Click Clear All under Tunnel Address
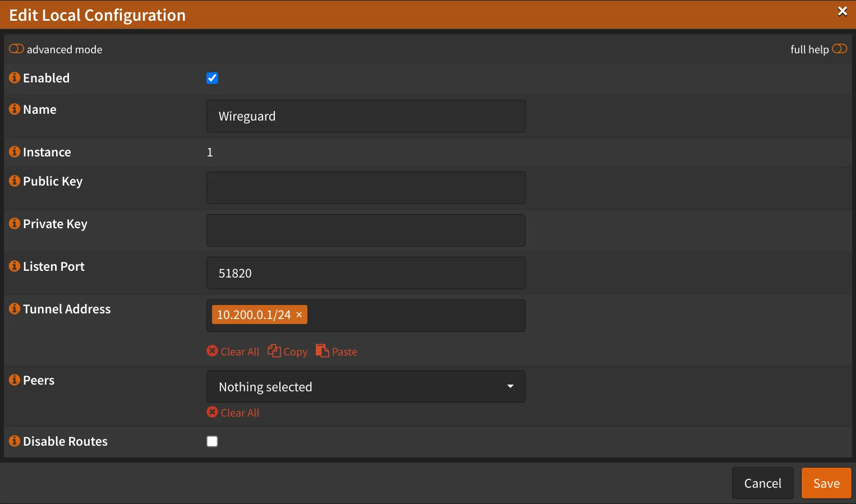The height and width of the screenshot is (504, 856). (x=233, y=352)
